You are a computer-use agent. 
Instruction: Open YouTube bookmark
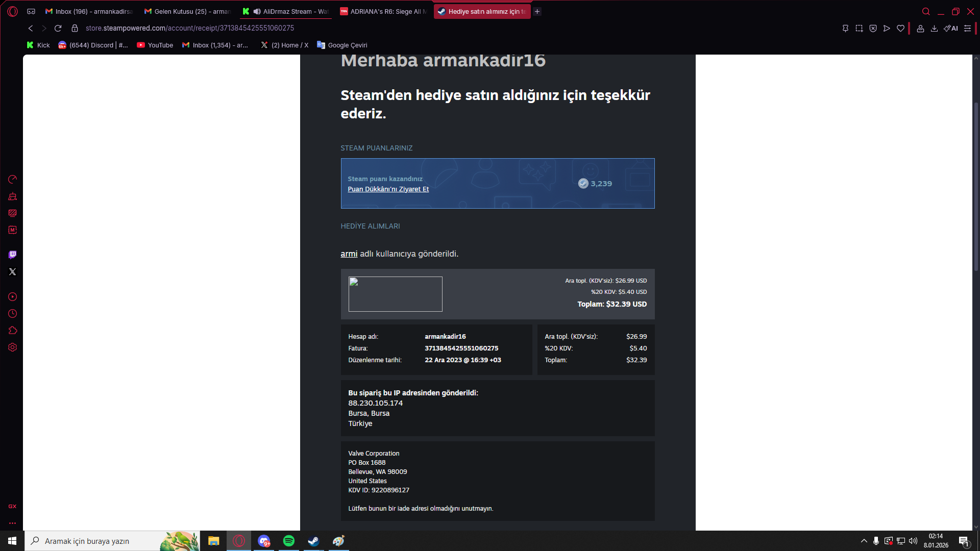[155, 45]
